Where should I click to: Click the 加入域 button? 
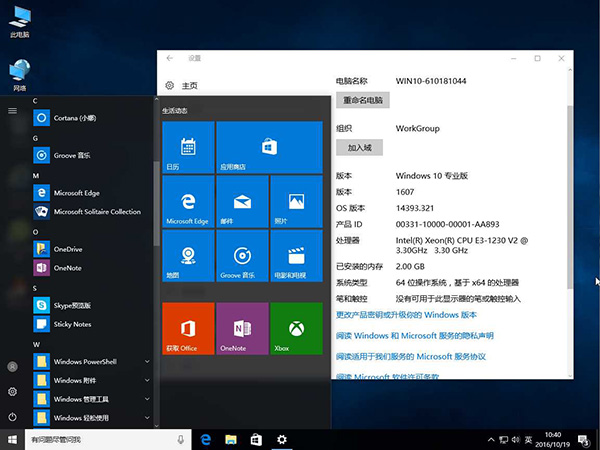pyautogui.click(x=359, y=147)
